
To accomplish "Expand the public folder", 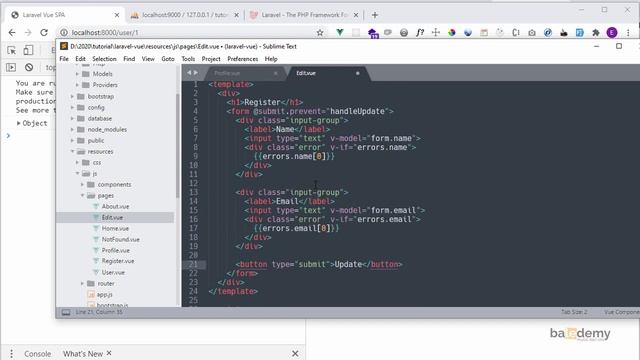I will [72, 140].
